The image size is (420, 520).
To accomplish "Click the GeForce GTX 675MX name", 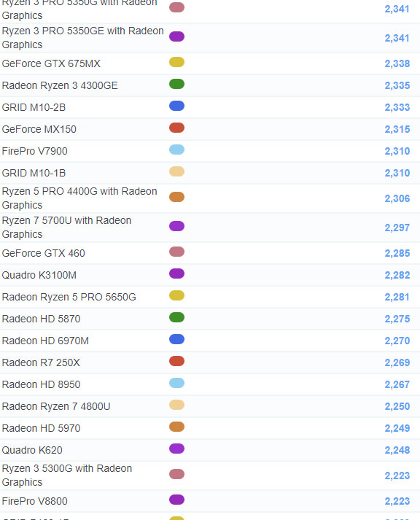I will click(x=51, y=63).
